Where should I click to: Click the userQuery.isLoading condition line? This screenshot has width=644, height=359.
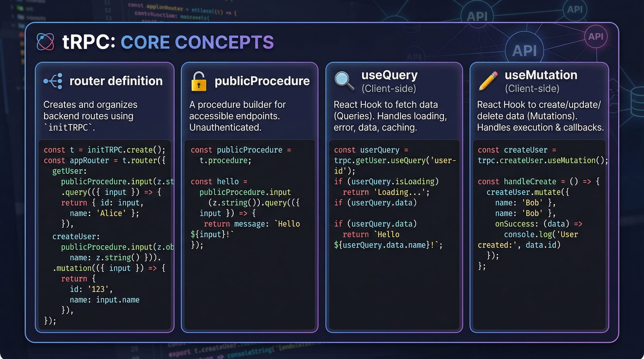(x=386, y=182)
